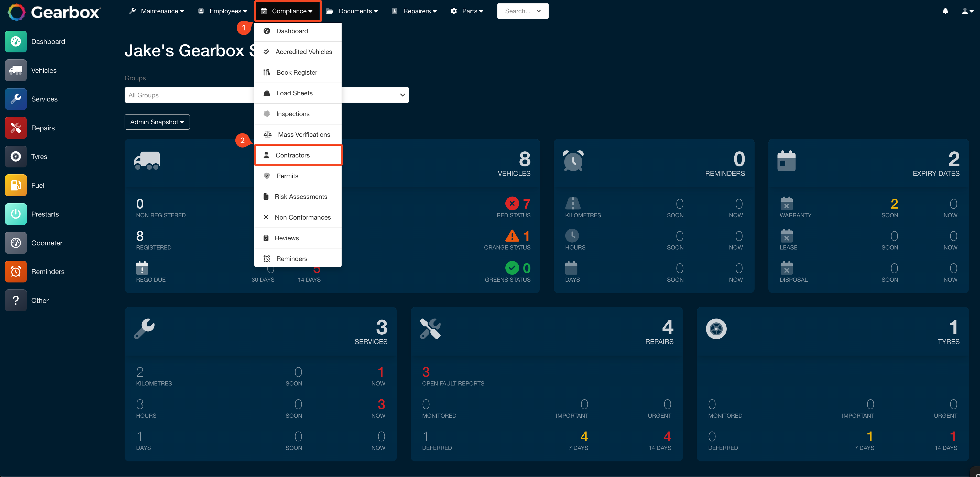Click the Fuel pump sidebar icon
This screenshot has height=477, width=980.
tap(16, 185)
